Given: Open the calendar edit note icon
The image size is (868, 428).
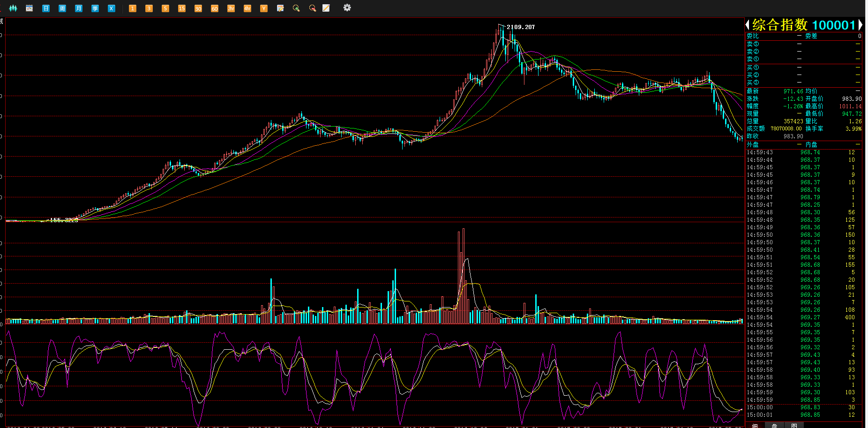Looking at the screenshot, I should 280,8.
